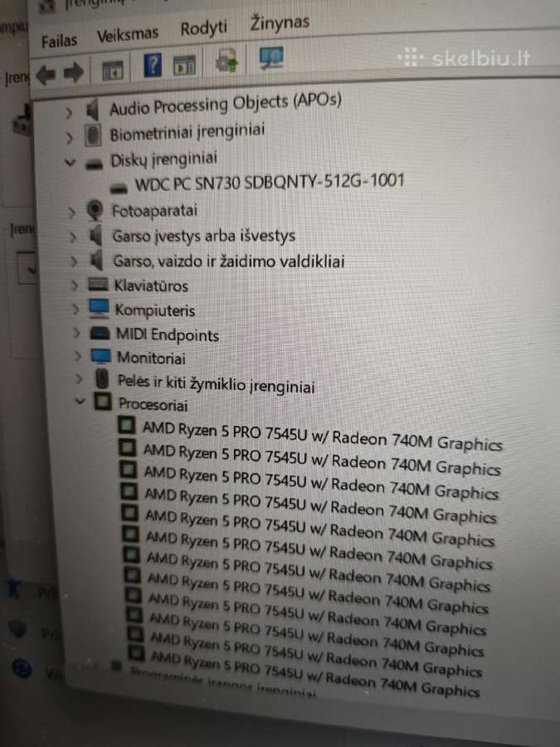Expand Kompiuteris node
Image resolution: width=560 pixels, height=747 pixels.
tap(75, 310)
